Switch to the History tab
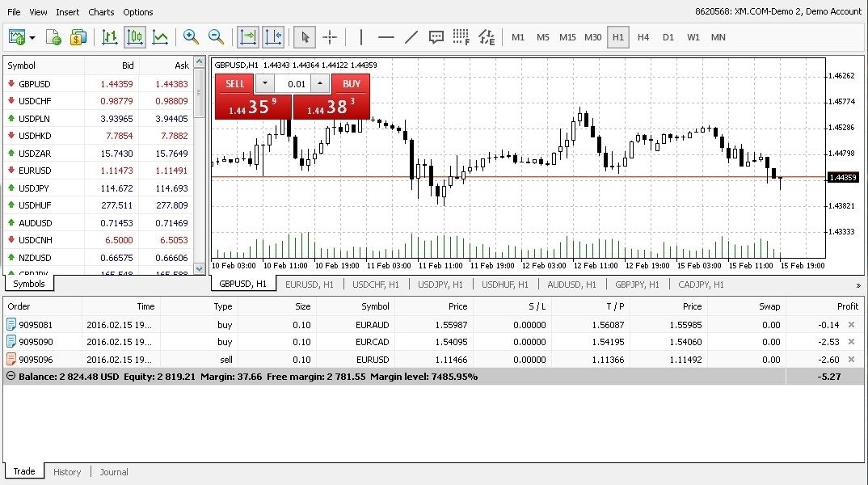The image size is (868, 485). (x=67, y=472)
